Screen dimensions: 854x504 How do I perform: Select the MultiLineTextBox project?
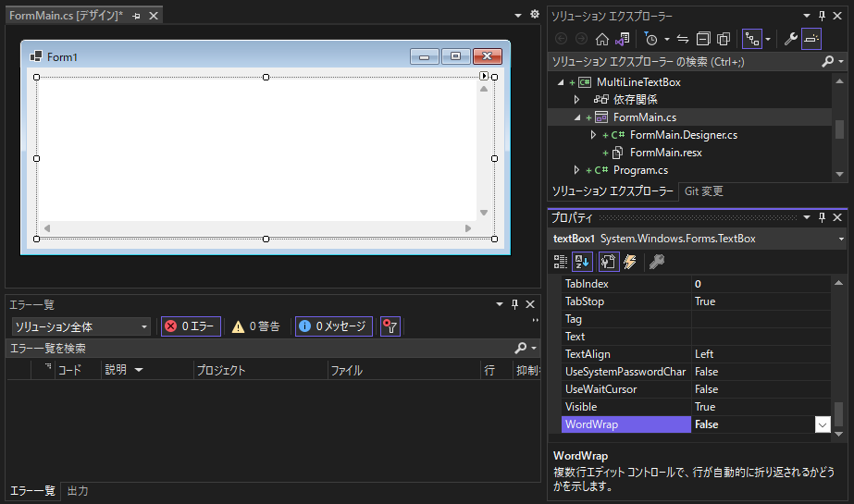[x=638, y=82]
